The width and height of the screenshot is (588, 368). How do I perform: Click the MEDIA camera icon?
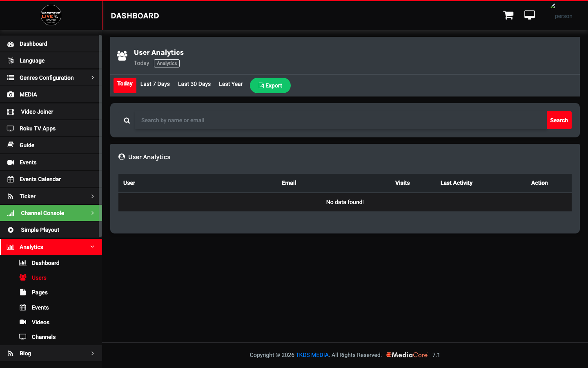point(11,94)
